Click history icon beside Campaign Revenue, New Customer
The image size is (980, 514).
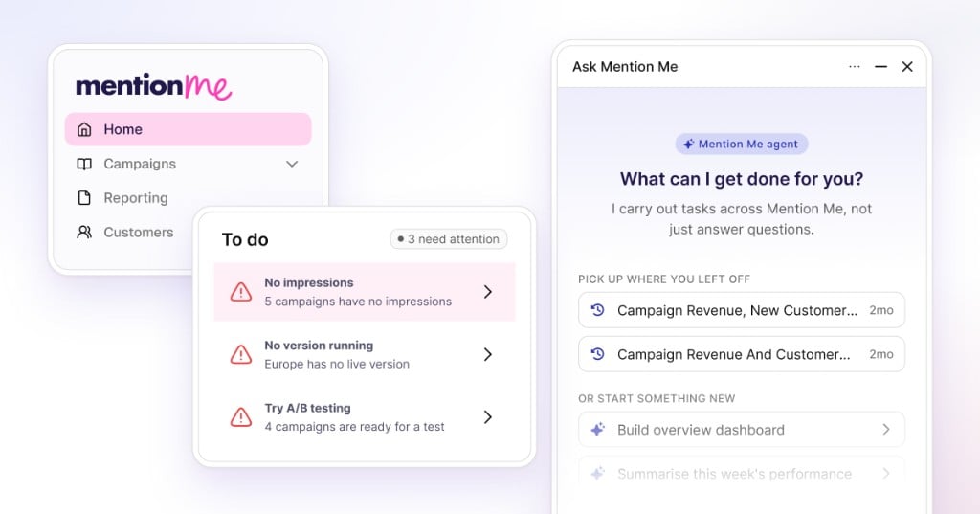point(598,310)
